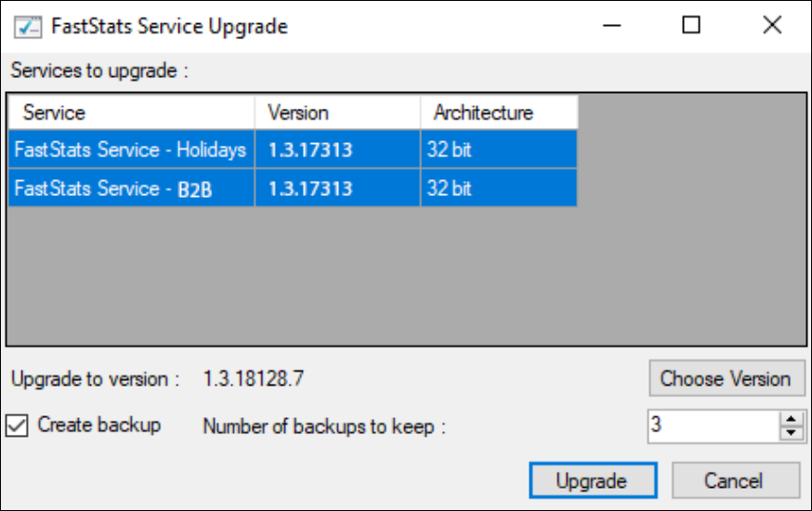Click the Holidays version 1.3.17313 cell
This screenshot has width=812, height=511.
click(337, 149)
